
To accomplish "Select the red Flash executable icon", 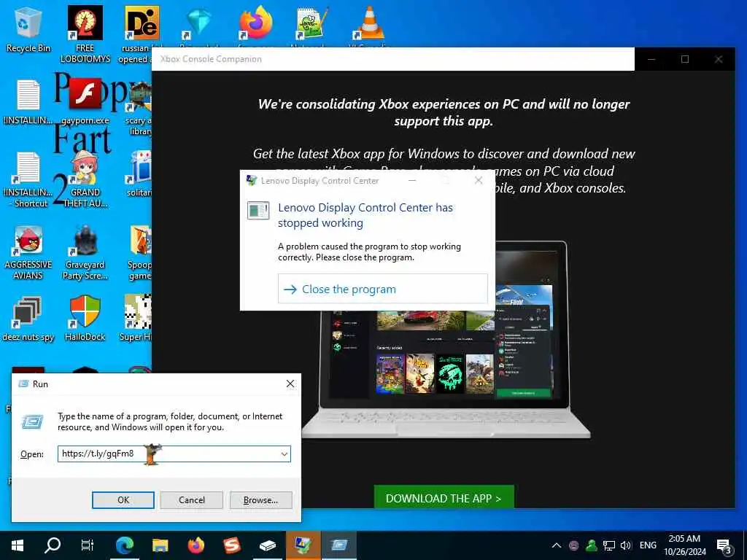I will click(x=85, y=94).
